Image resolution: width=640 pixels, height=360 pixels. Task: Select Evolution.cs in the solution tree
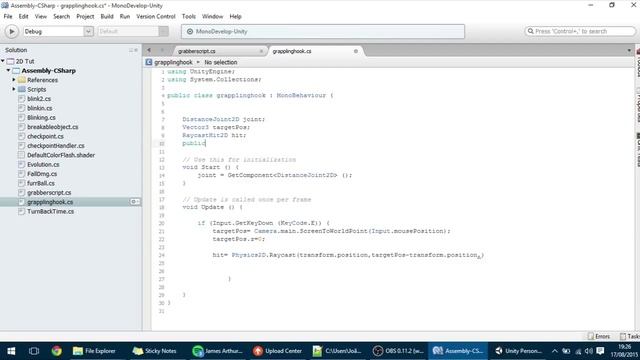click(43, 164)
